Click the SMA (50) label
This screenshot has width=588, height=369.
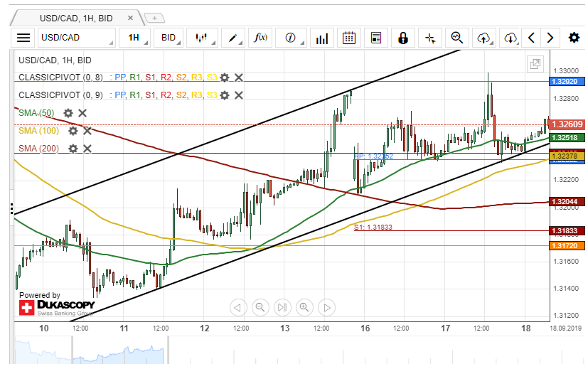point(36,113)
